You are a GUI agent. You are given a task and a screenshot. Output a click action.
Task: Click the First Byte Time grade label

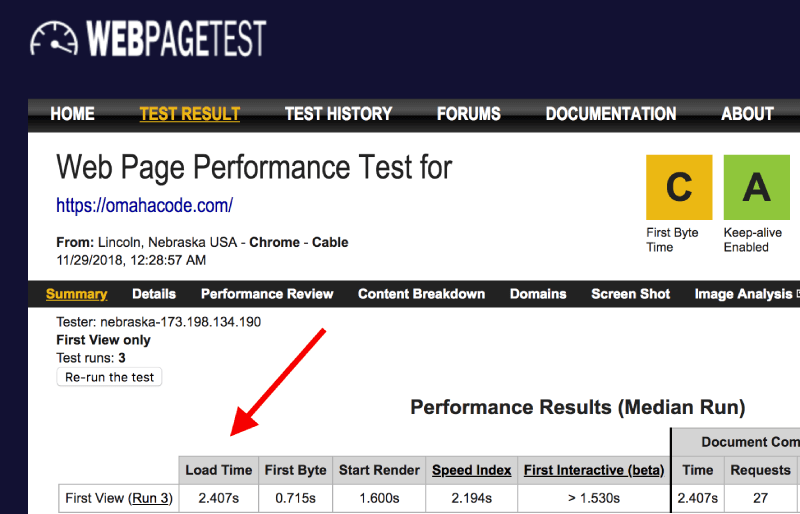pos(672,240)
